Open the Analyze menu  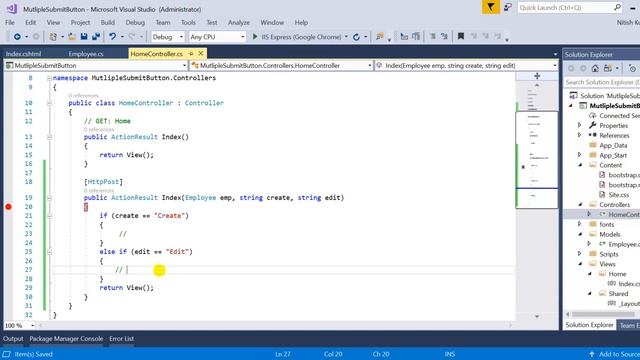[239, 22]
